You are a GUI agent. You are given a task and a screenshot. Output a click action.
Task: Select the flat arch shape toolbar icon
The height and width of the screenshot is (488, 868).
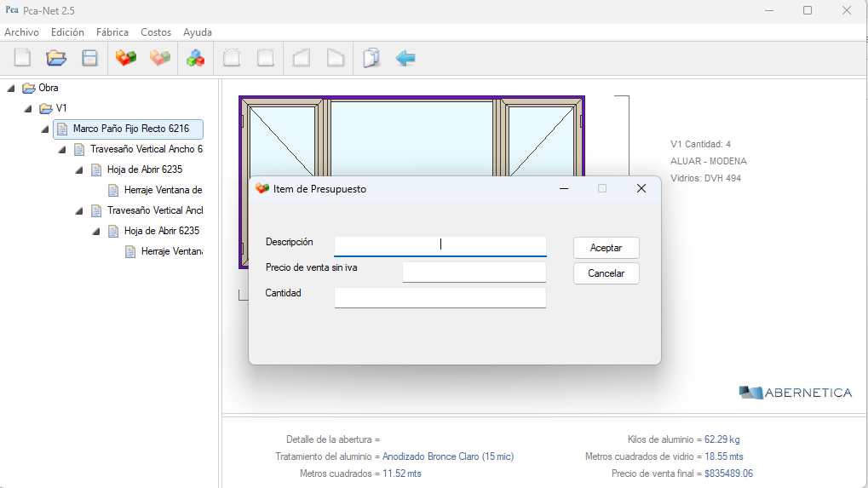(266, 58)
